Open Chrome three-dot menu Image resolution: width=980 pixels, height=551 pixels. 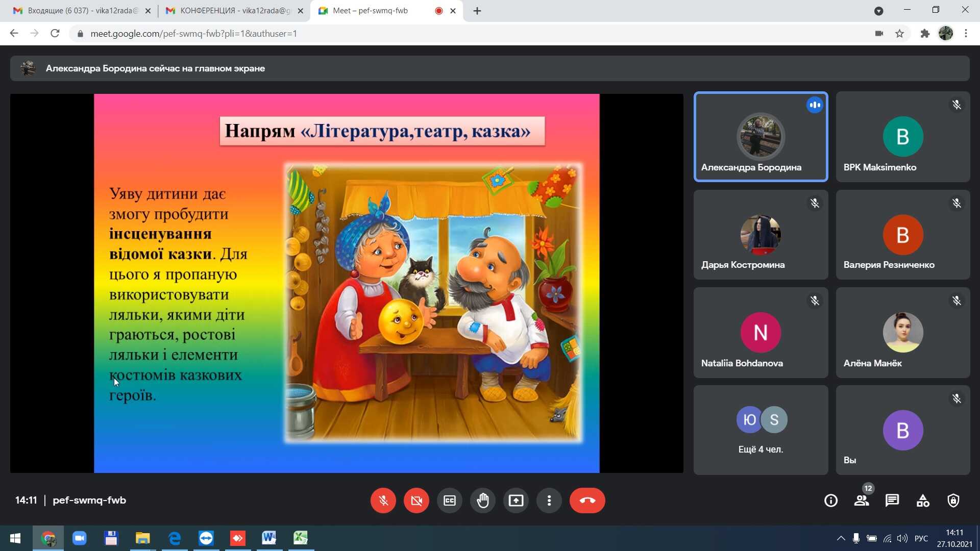click(x=966, y=34)
